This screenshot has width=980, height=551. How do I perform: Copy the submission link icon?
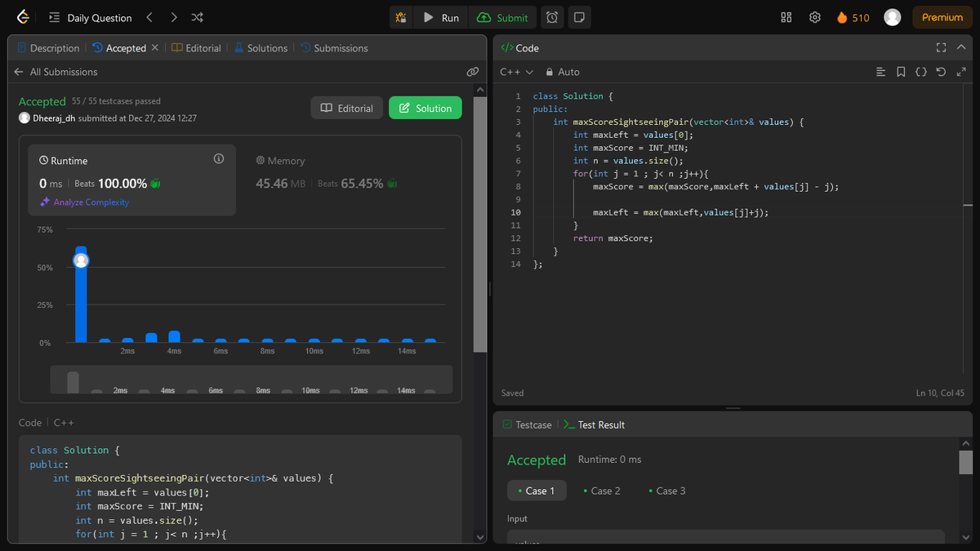(x=472, y=72)
